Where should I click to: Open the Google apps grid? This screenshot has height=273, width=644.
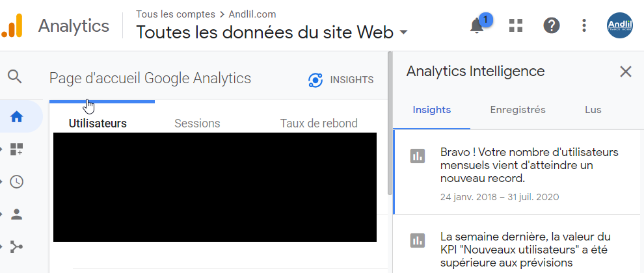(x=516, y=25)
